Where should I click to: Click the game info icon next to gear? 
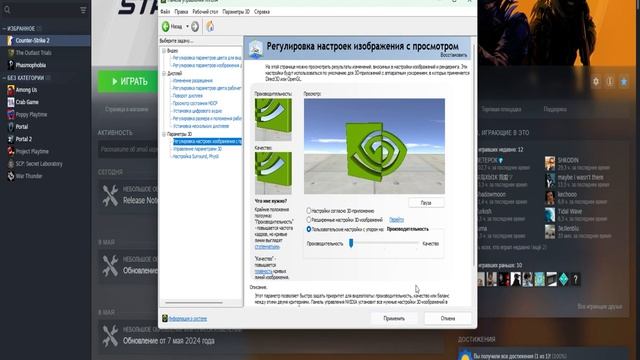(610, 82)
